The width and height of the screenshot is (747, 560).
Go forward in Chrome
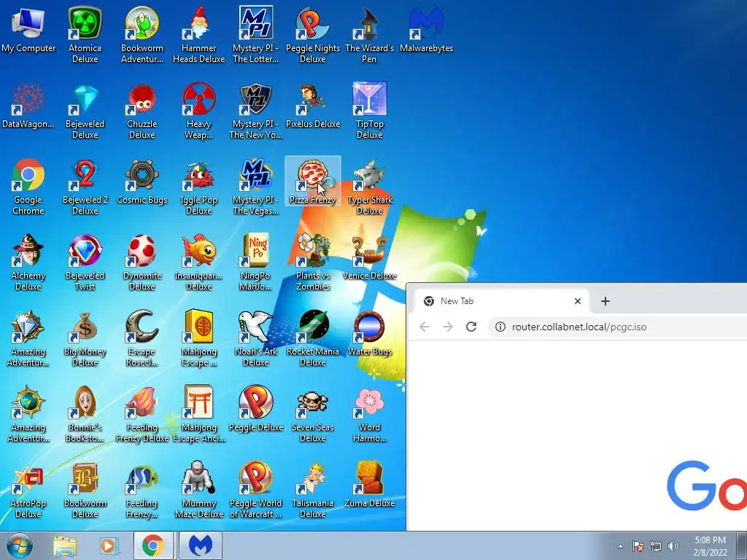pyautogui.click(x=448, y=327)
